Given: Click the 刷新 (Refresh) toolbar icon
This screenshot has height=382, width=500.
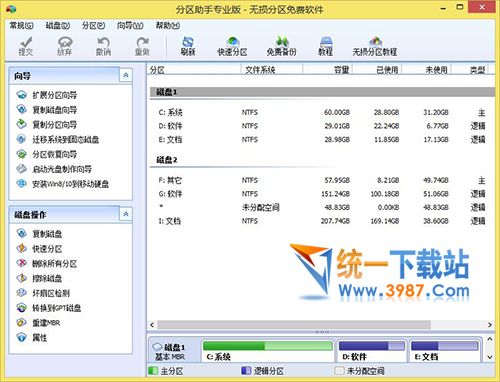Looking at the screenshot, I should 188,46.
